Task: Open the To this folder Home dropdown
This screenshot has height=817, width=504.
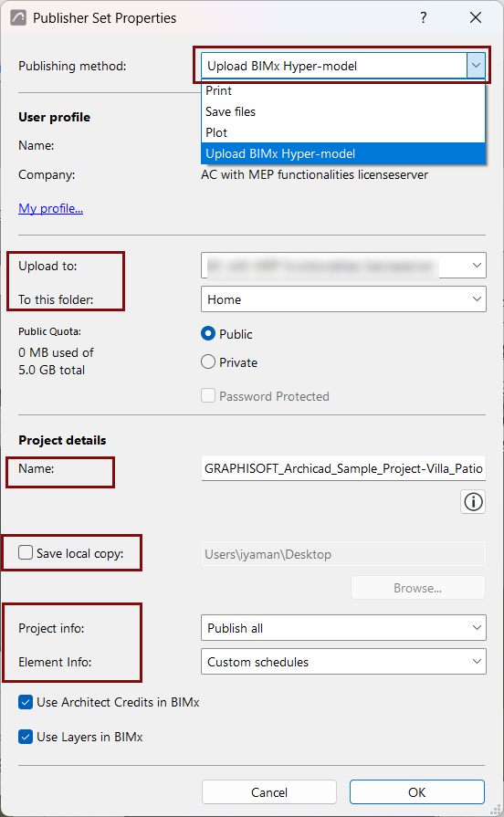Action: (x=343, y=299)
